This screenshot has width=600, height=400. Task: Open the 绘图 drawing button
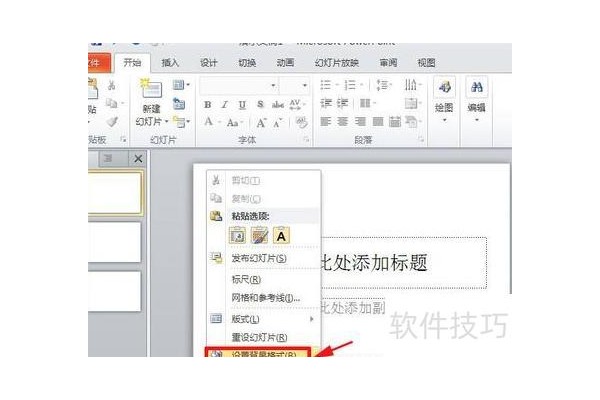[x=444, y=100]
